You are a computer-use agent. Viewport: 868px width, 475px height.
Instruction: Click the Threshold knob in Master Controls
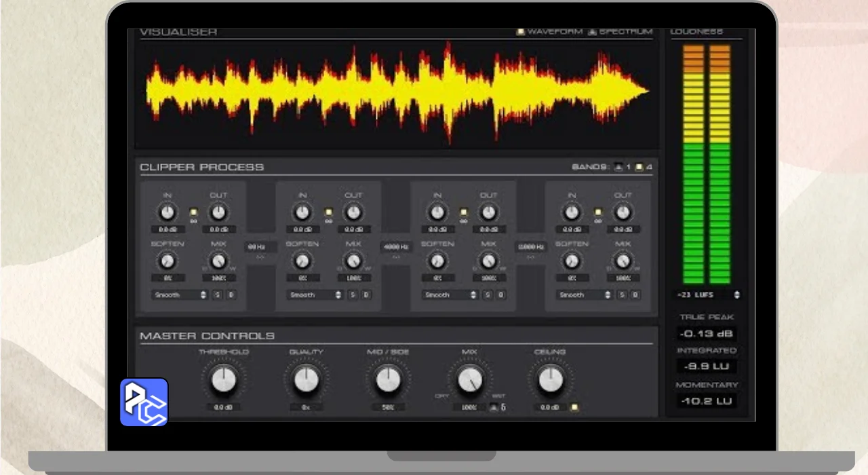[223, 381]
